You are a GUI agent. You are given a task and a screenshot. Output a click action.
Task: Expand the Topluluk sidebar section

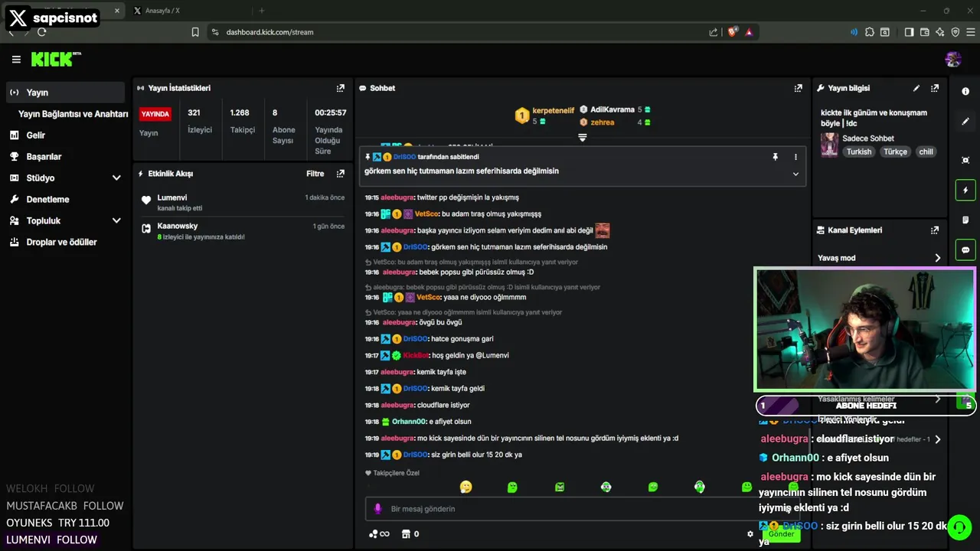[x=66, y=221]
